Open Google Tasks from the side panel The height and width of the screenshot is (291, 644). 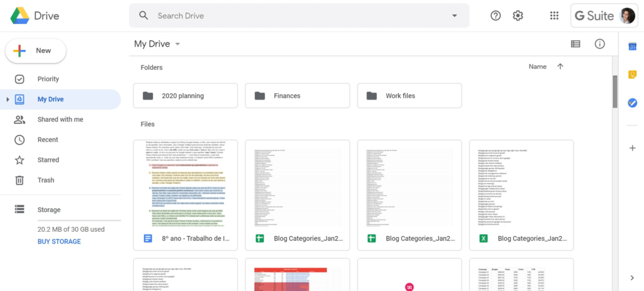tap(632, 103)
